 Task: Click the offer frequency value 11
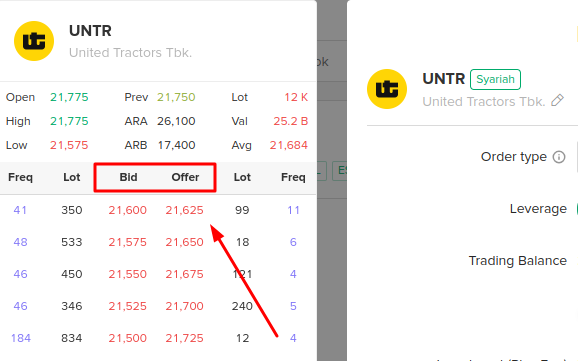click(293, 210)
